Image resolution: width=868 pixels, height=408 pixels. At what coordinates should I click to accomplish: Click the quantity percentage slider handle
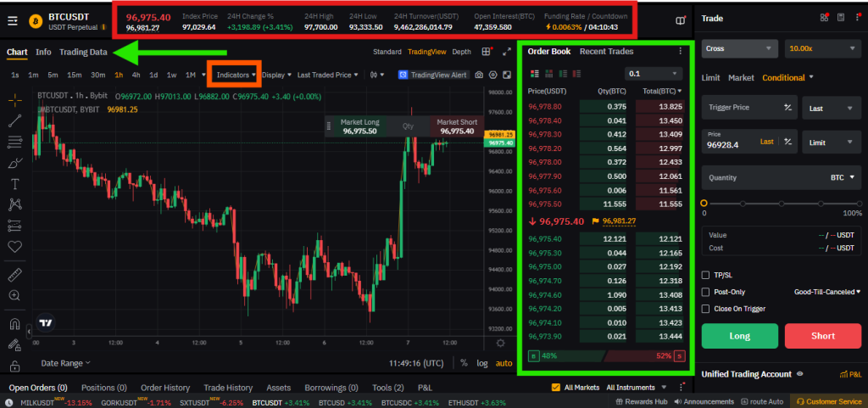pos(704,204)
